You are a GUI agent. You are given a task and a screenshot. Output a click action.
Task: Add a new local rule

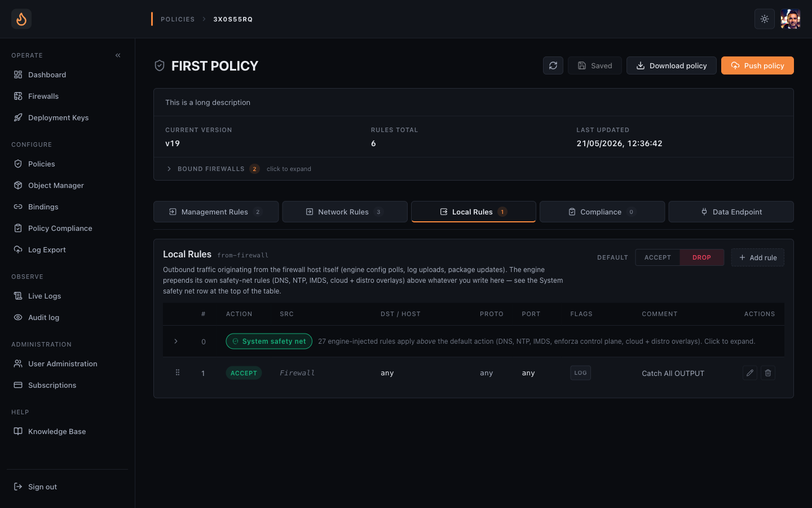758,257
